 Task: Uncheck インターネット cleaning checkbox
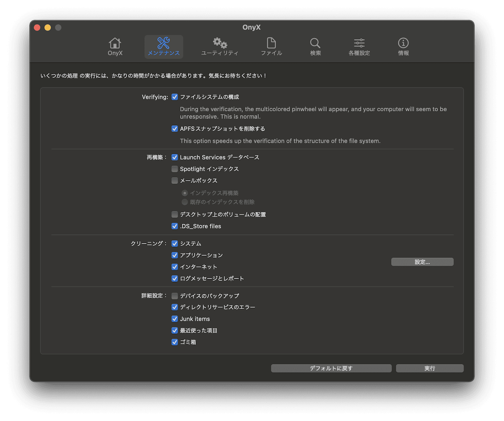[x=175, y=267]
